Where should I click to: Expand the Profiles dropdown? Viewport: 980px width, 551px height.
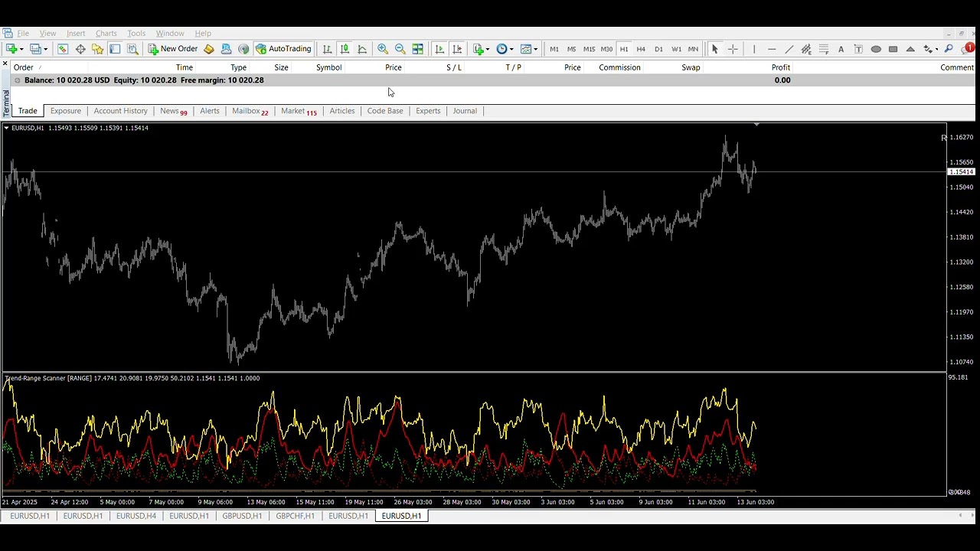45,49
